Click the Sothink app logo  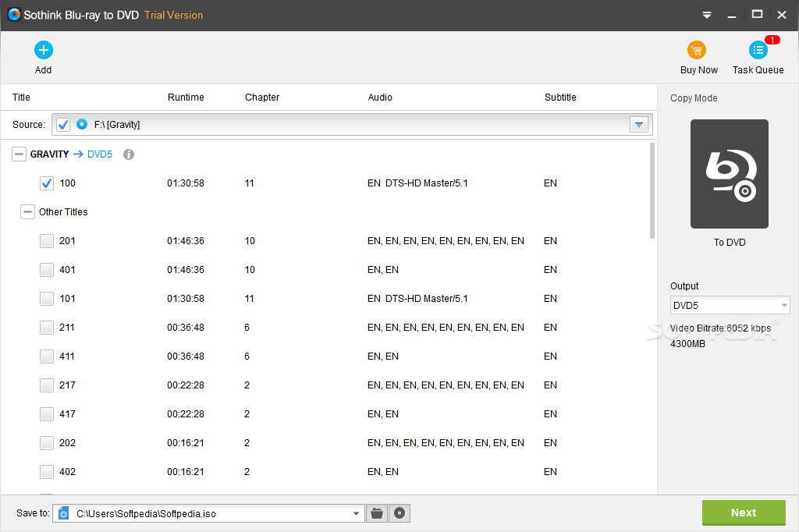pos(14,15)
